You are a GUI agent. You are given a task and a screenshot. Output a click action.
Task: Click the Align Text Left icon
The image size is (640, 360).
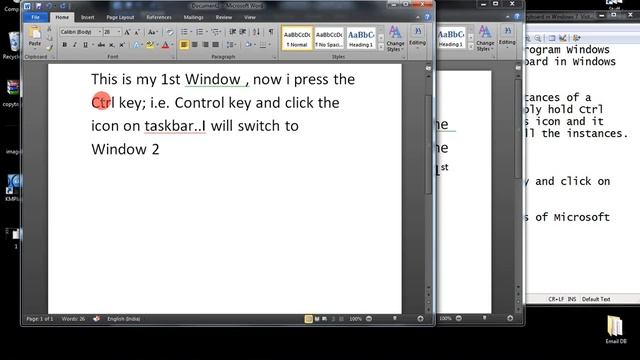coord(184,45)
